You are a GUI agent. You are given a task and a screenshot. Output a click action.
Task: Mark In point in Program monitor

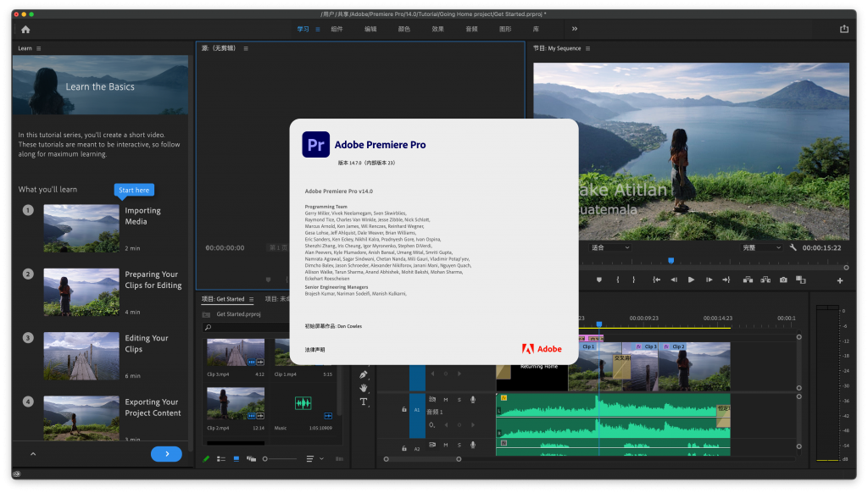click(x=618, y=280)
